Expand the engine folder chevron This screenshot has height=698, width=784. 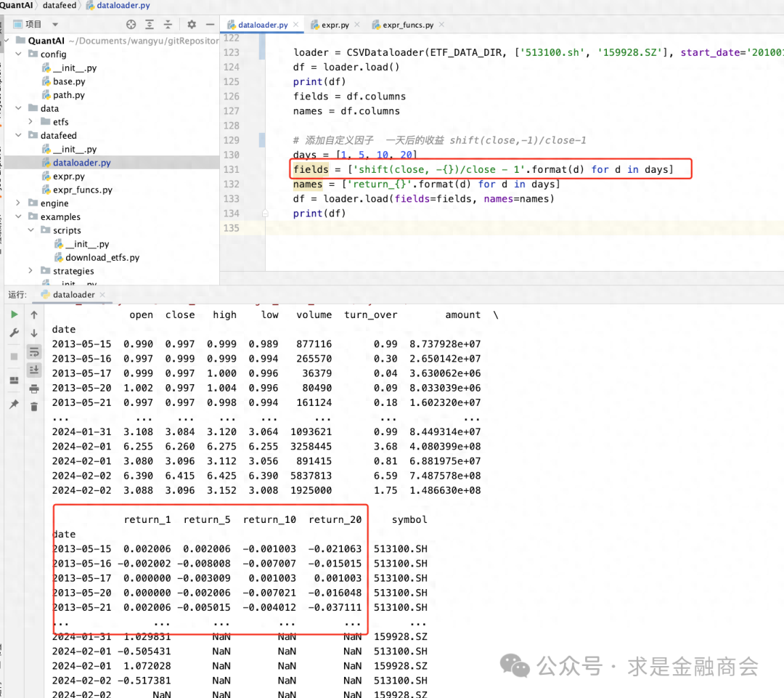pos(18,203)
